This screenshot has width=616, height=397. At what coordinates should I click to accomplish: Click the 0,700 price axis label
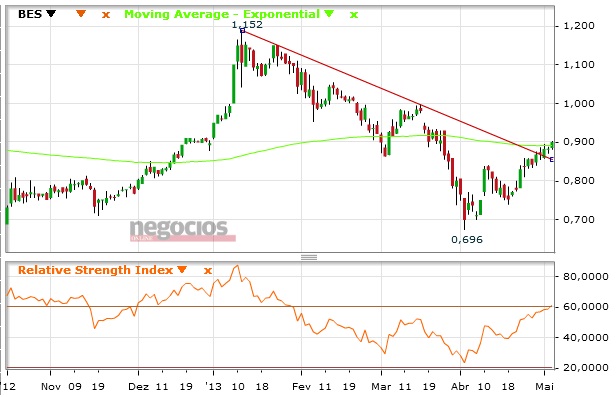tap(579, 220)
